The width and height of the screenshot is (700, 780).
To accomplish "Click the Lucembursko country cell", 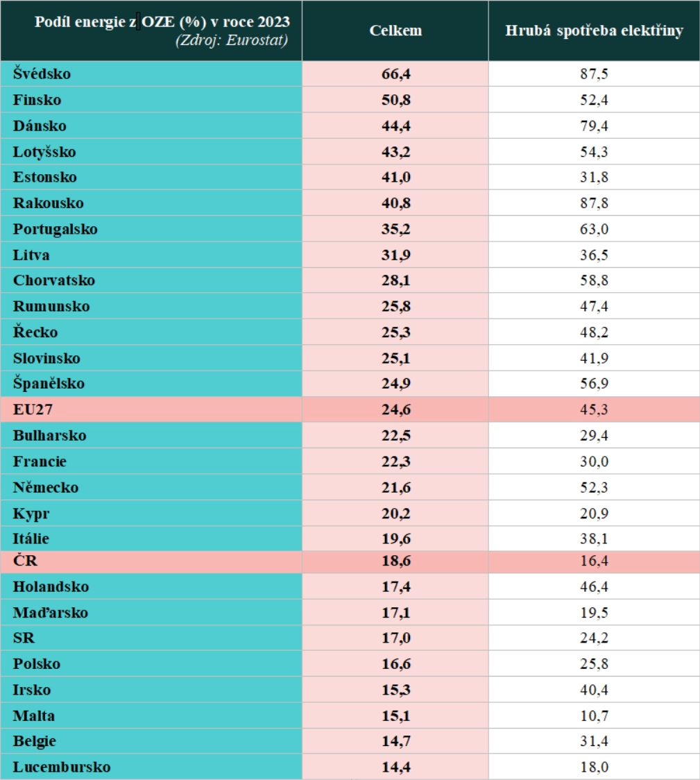I will (61, 767).
